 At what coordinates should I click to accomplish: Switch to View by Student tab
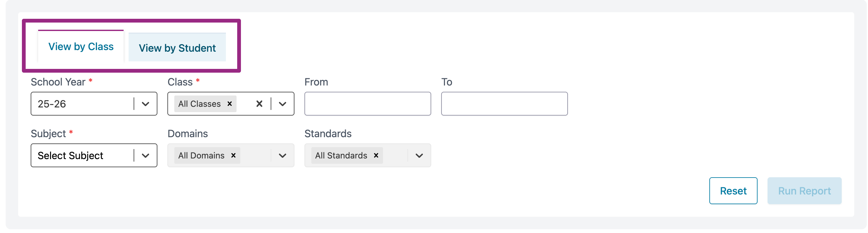point(177,48)
